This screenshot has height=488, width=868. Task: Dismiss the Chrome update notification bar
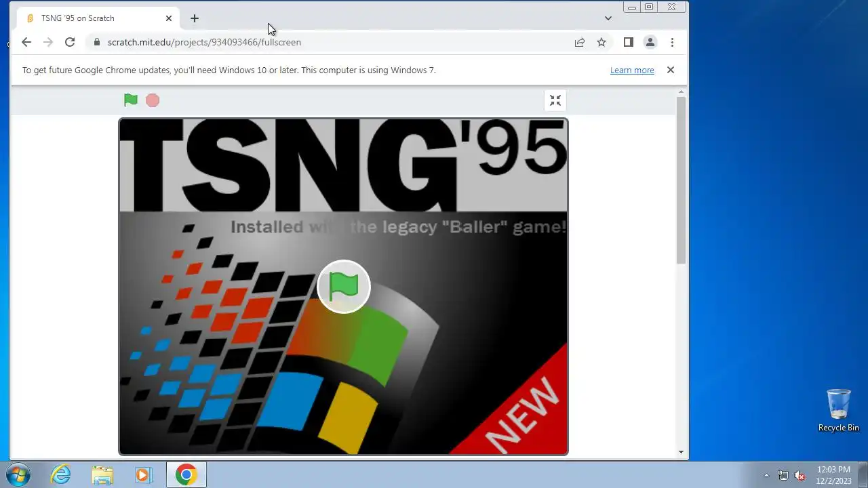(x=671, y=70)
